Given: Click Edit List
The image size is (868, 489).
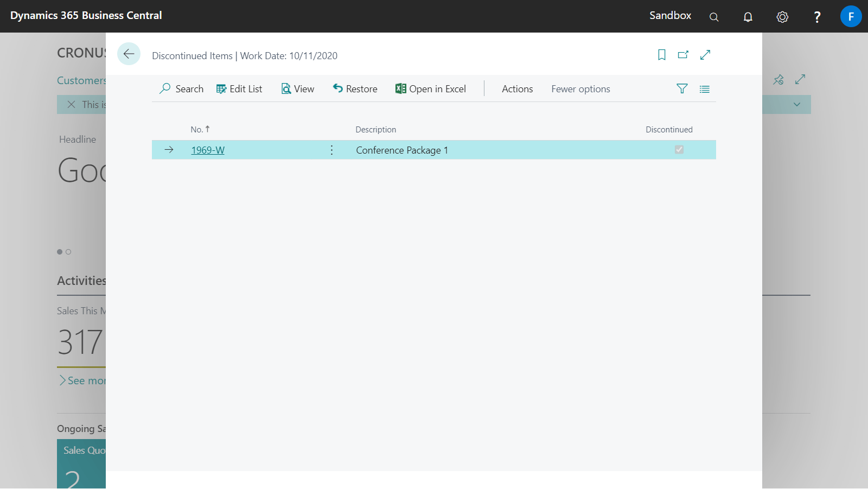Looking at the screenshot, I should point(239,89).
